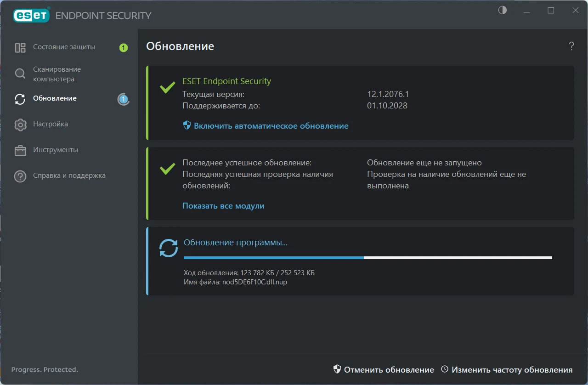Click the Computer scan magnifier icon
588x385 pixels.
pyautogui.click(x=20, y=74)
